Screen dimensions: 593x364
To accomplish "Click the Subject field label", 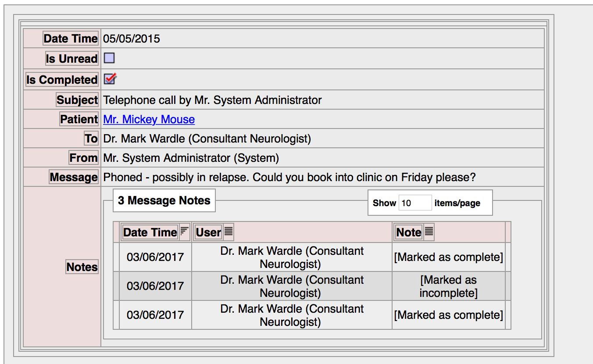I will tap(77, 100).
